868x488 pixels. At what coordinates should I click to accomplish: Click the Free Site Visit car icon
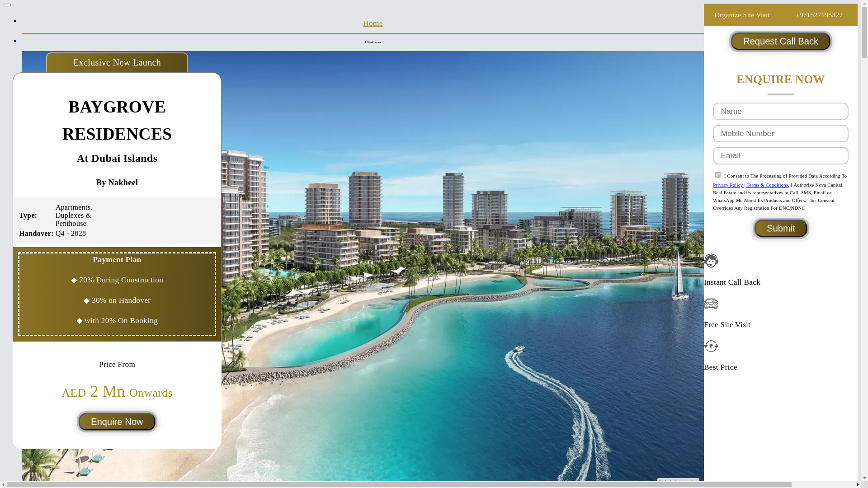pos(711,303)
